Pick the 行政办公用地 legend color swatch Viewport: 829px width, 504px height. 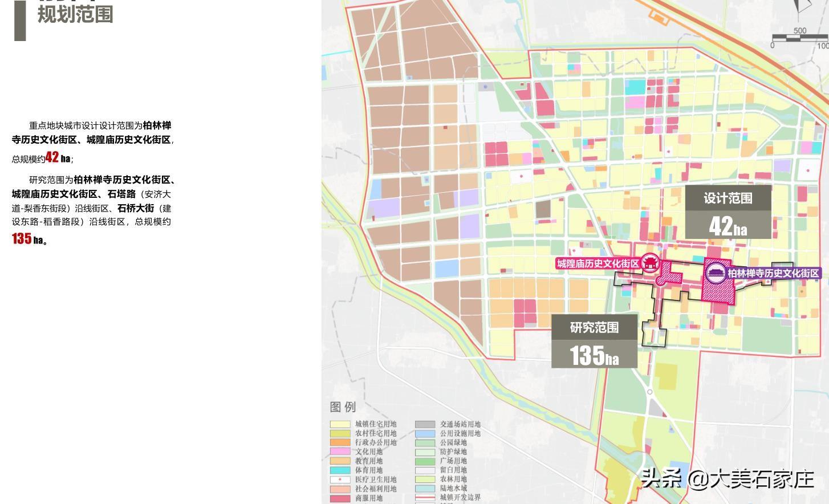[x=340, y=442]
